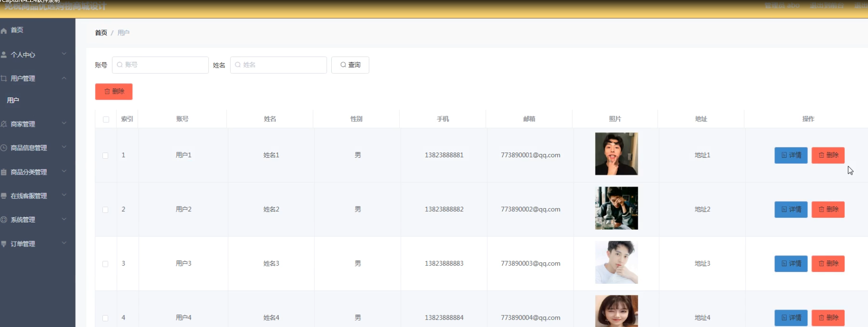Expand the 订单管理 chevron
The width and height of the screenshot is (868, 327).
64,243
